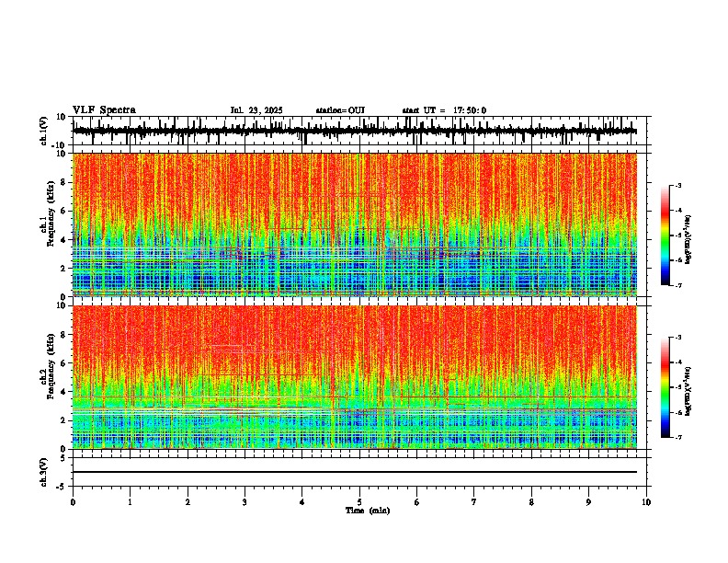728x563 pixels.
Task: Click time axis tick label '9'
Action: [x=588, y=502]
